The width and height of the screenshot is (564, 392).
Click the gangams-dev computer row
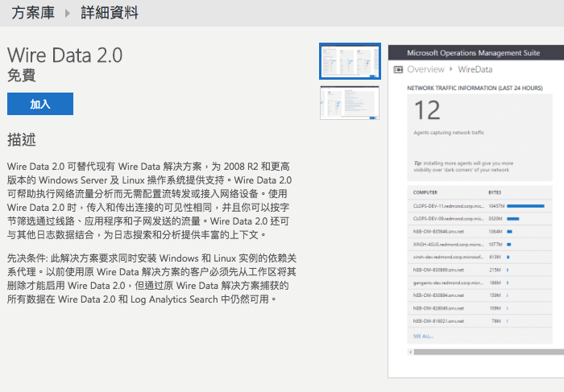tap(479, 283)
